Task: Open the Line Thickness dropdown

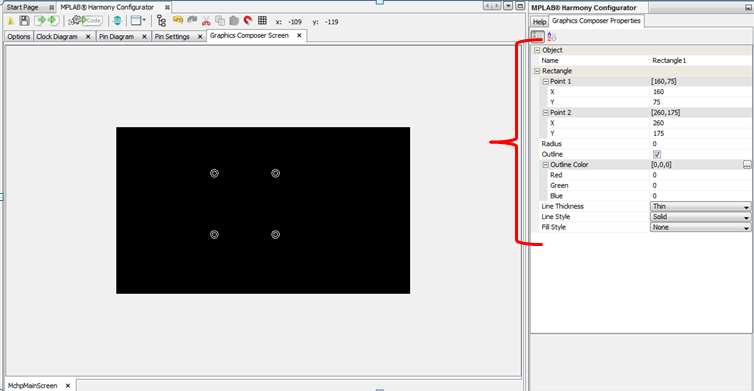Action: [700, 206]
